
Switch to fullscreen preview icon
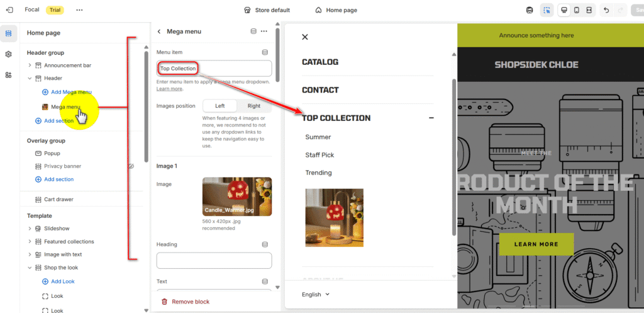coord(589,10)
